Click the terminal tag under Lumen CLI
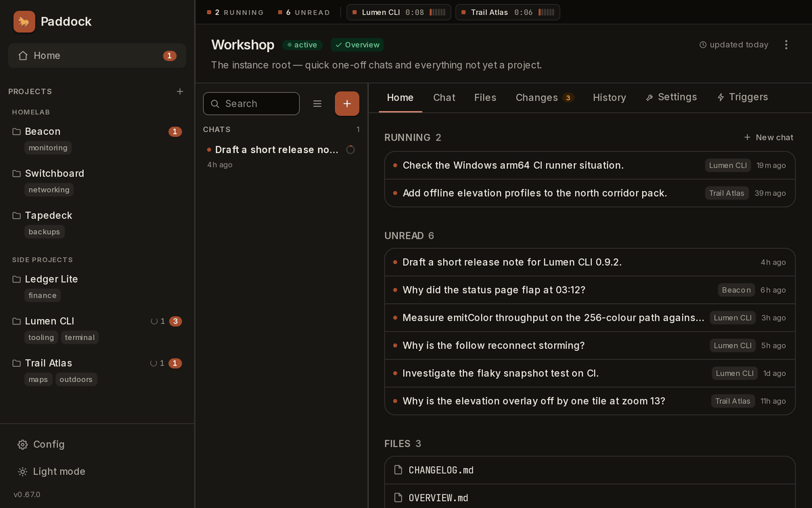Viewport: 812px width, 508px height. coord(80,337)
